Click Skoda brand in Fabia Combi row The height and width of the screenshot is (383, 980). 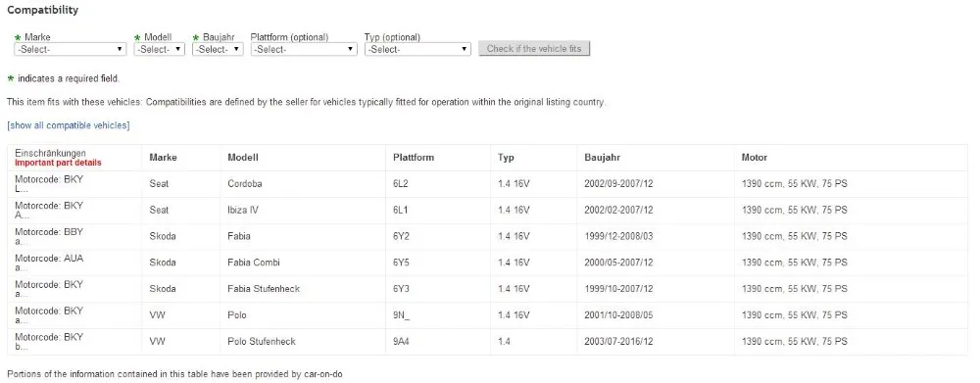tap(163, 263)
